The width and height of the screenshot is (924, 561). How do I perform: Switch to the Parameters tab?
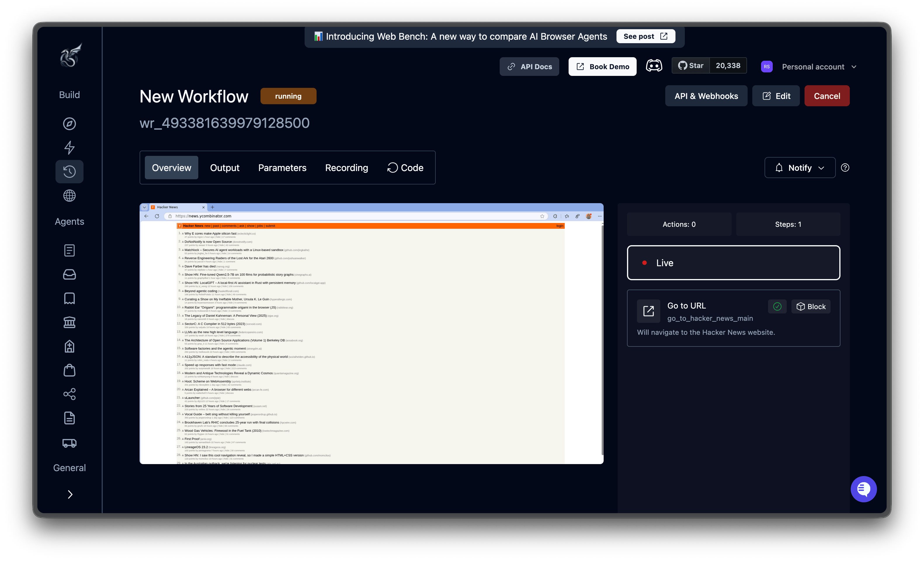pyautogui.click(x=282, y=168)
